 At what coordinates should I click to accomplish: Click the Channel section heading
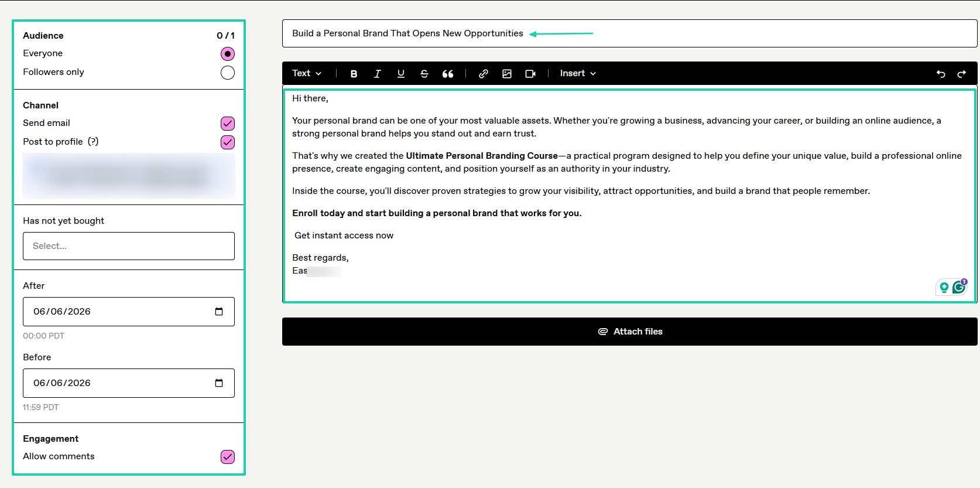pyautogui.click(x=41, y=105)
